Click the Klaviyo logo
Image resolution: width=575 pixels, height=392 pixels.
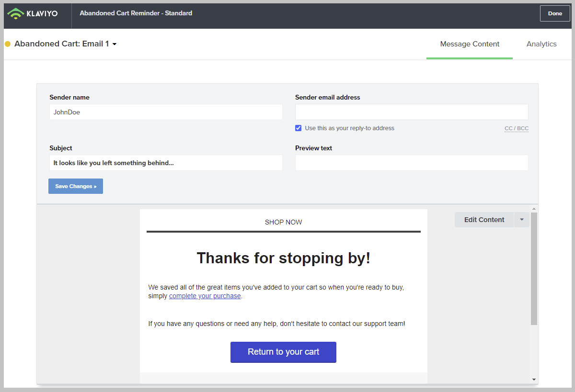[33, 14]
